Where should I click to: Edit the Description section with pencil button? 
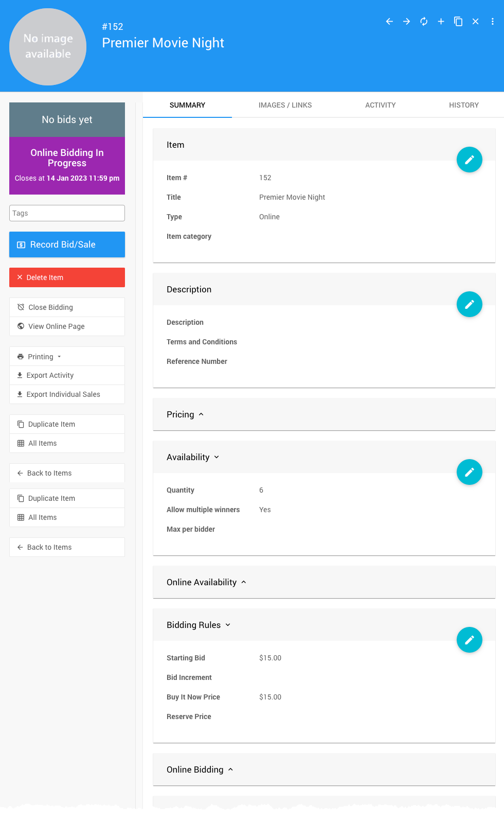coord(469,304)
